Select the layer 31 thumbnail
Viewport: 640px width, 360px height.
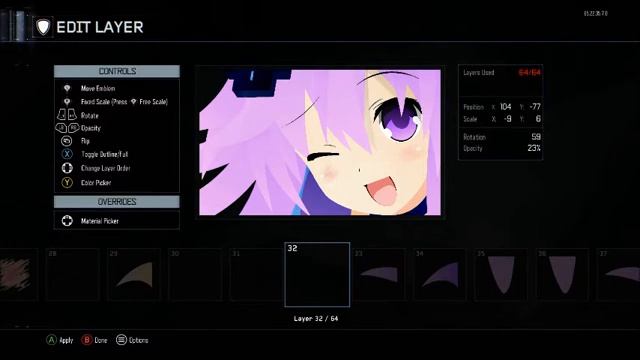point(256,274)
